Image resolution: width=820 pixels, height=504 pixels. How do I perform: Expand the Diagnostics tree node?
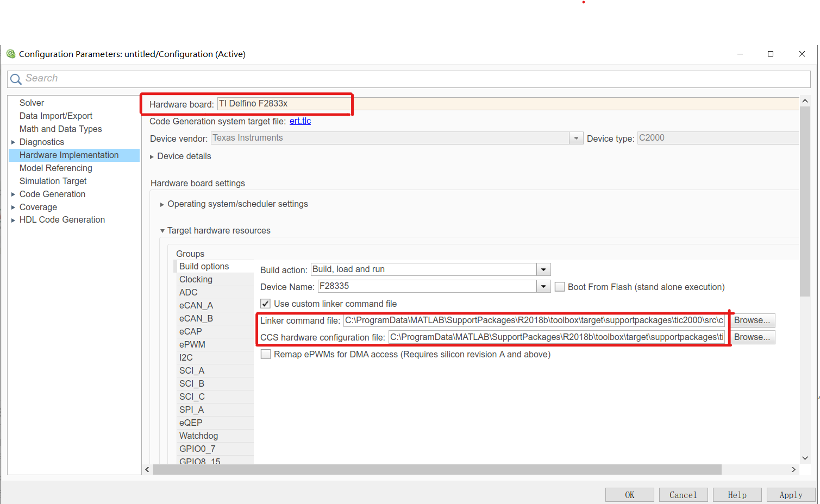point(13,142)
